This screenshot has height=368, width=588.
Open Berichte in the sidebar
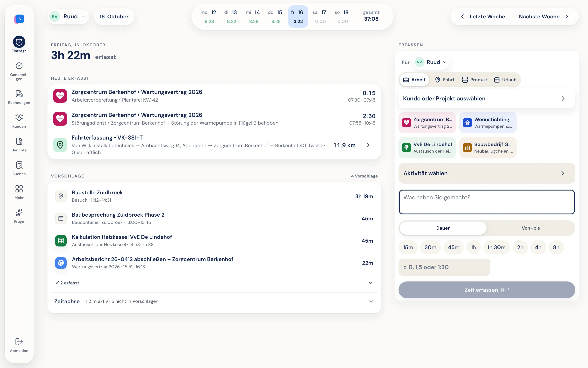pyautogui.click(x=19, y=145)
